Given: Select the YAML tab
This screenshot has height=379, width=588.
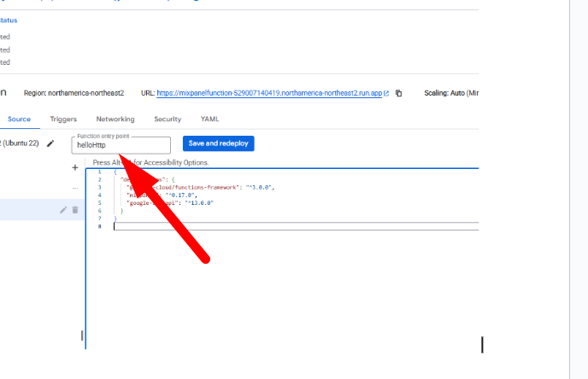Looking at the screenshot, I should pyautogui.click(x=209, y=120).
